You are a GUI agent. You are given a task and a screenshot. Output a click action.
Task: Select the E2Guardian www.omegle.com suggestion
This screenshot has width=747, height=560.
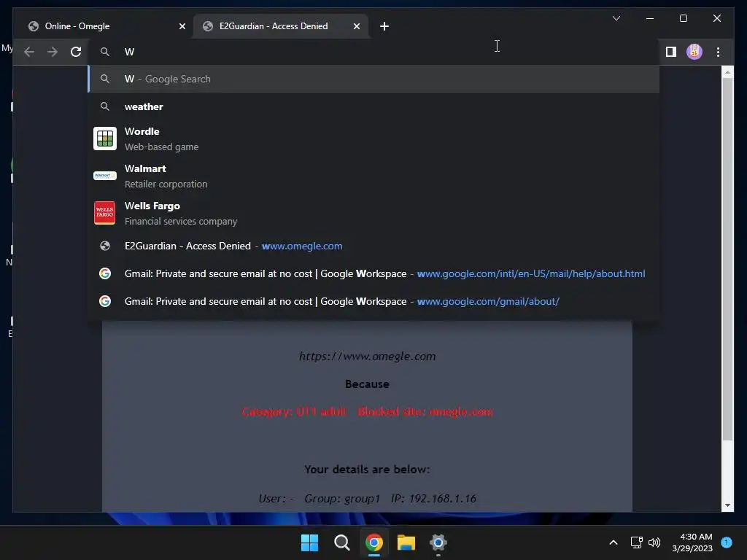point(373,246)
